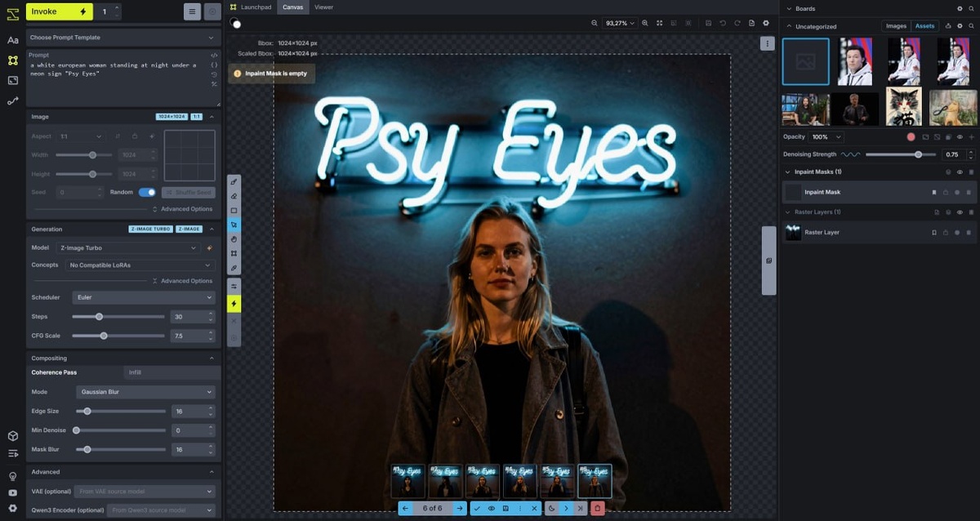Click the Shuffle Seed button
This screenshot has width=980, height=521.
click(x=188, y=193)
